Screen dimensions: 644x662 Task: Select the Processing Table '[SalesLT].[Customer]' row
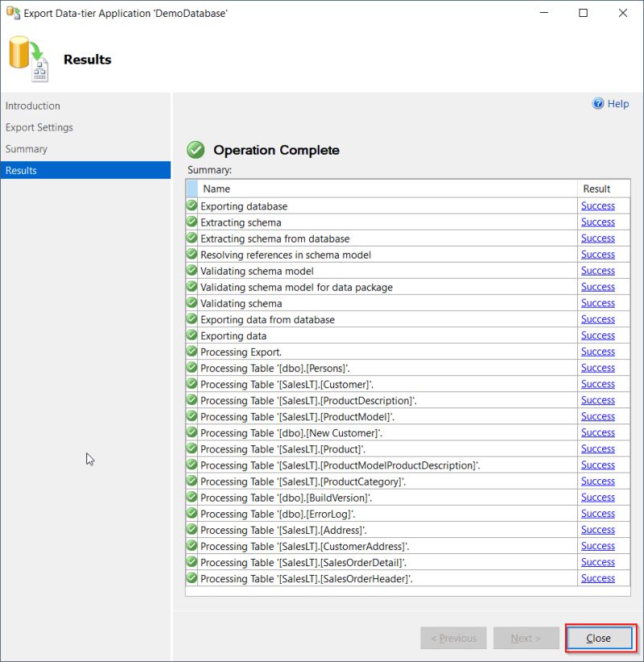point(322,384)
